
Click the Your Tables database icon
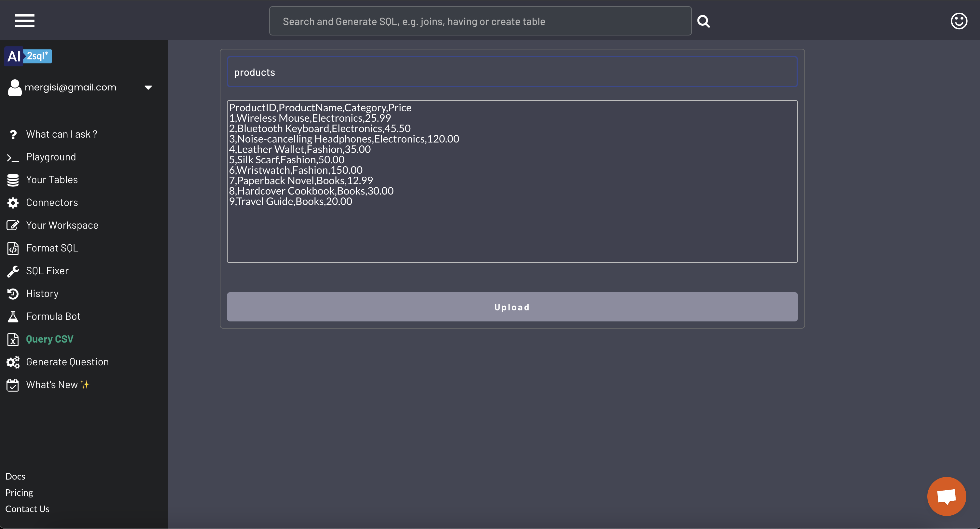[x=13, y=180]
